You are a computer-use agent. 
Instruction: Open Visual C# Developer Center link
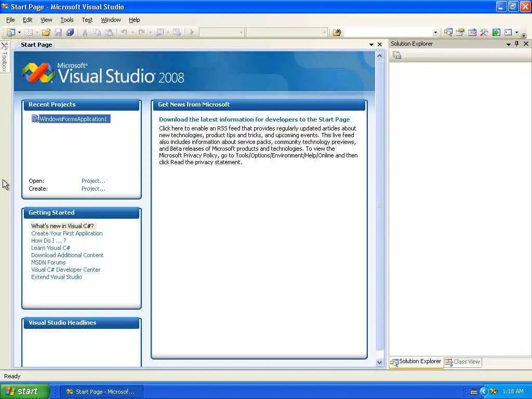click(x=65, y=270)
